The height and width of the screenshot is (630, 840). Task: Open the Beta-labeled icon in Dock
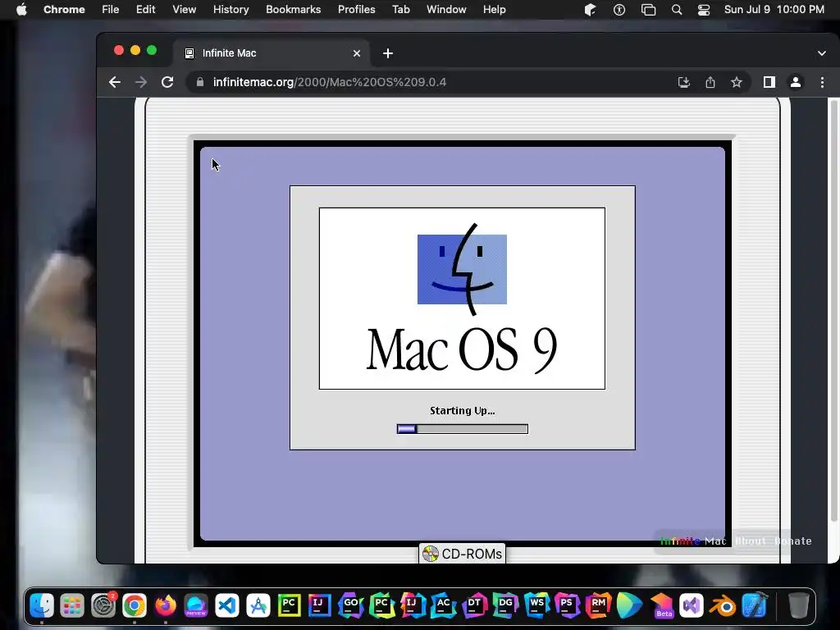pos(662,606)
